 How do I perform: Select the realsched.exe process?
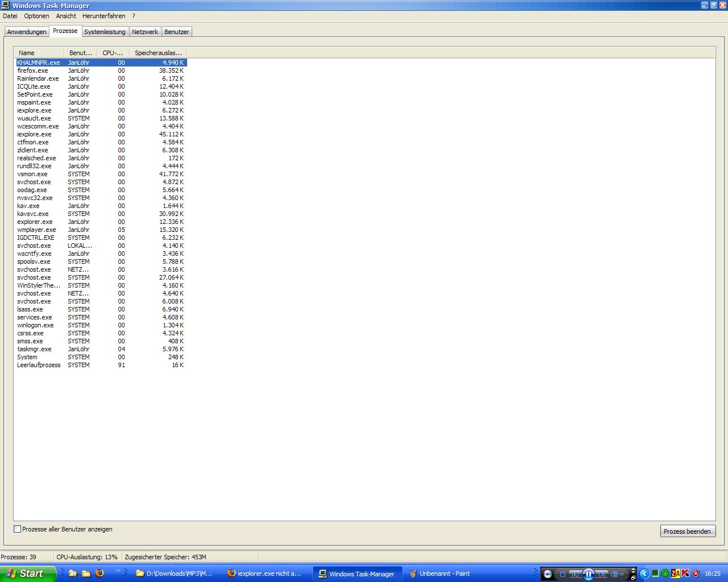101,158
